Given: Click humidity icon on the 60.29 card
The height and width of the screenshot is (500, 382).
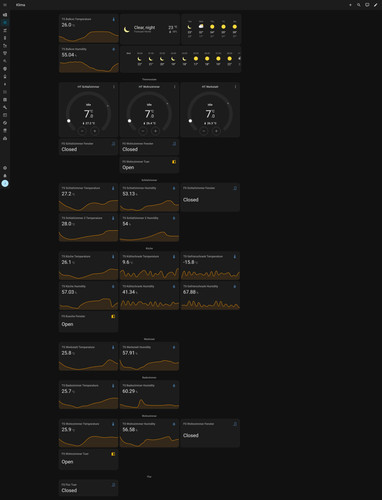Looking at the screenshot, I should (174, 386).
